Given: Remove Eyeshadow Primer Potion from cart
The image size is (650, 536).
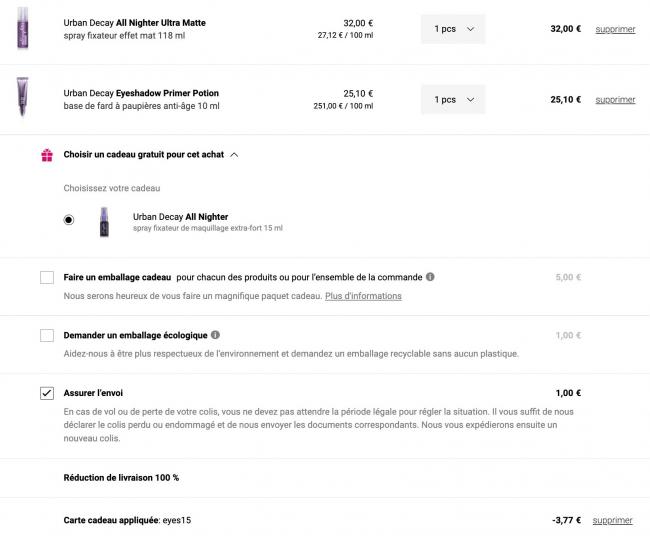Looking at the screenshot, I should point(615,99).
